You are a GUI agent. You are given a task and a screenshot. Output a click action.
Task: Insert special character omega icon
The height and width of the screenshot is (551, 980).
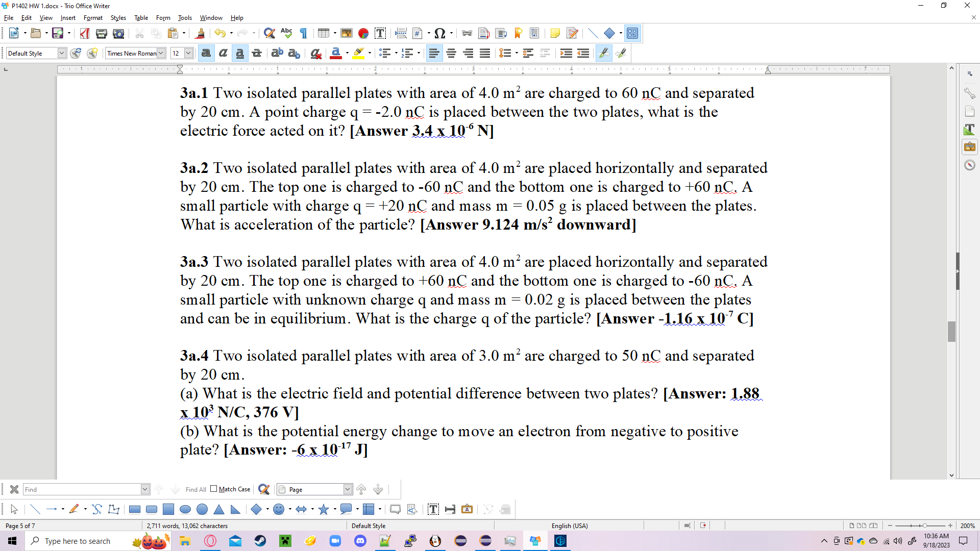(439, 34)
